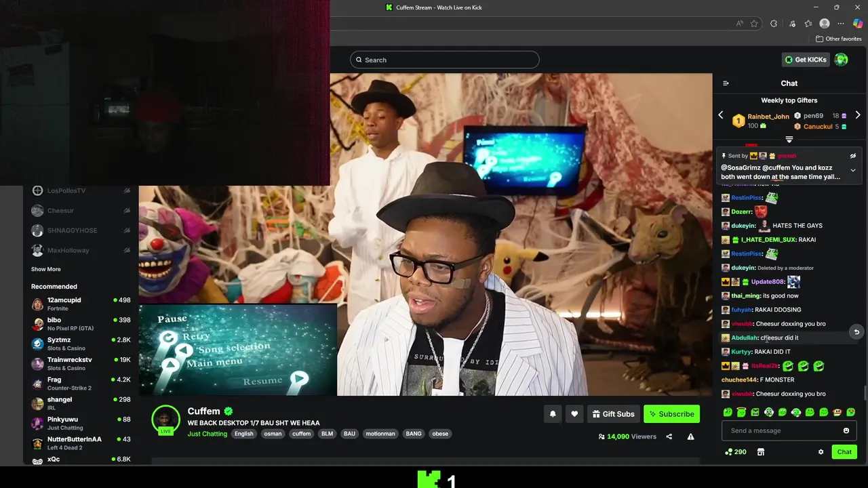Viewport: 868px width, 488px height.
Task: Open Trainwreckstv recommended channel
Action: point(81,364)
